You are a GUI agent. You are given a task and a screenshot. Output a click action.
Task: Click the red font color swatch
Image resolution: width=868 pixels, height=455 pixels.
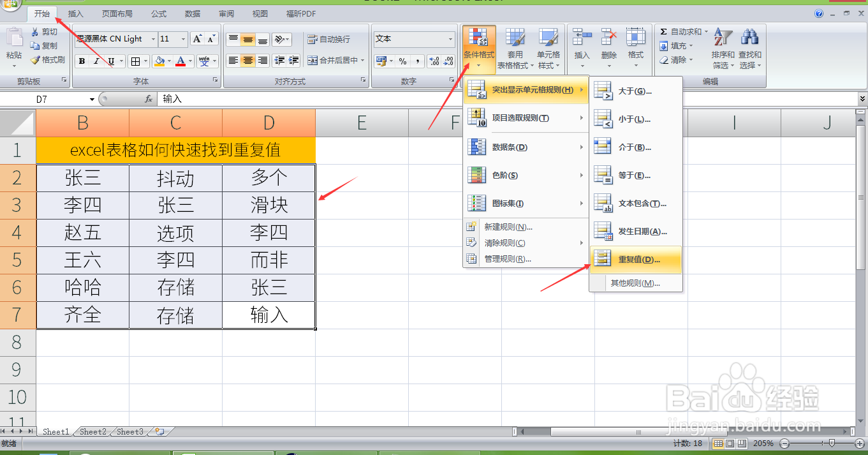tap(180, 64)
